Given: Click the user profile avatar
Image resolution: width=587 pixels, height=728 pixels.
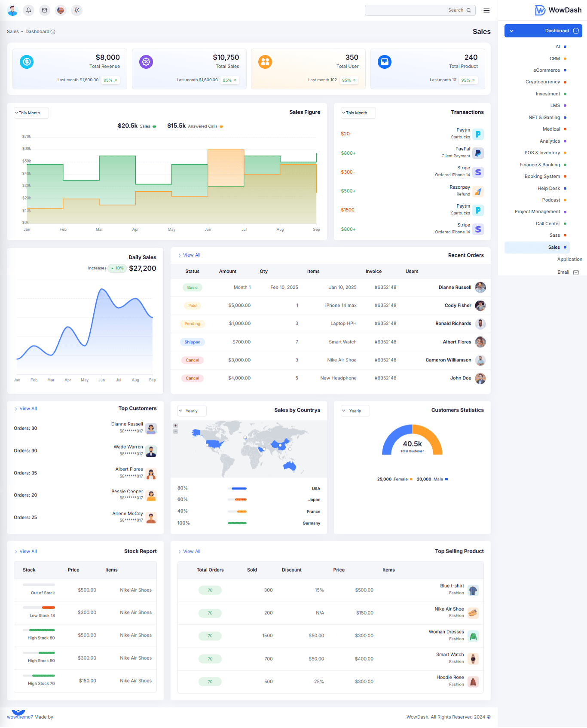Looking at the screenshot, I should [12, 10].
